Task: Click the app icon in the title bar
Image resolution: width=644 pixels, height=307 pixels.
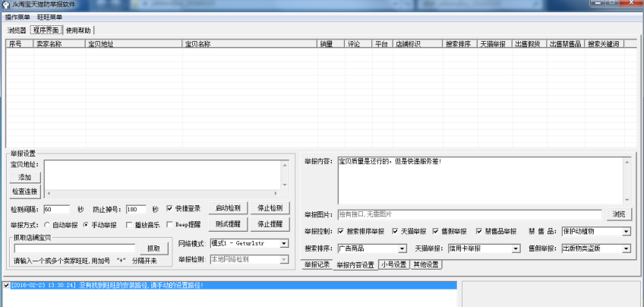Action: click(x=5, y=5)
